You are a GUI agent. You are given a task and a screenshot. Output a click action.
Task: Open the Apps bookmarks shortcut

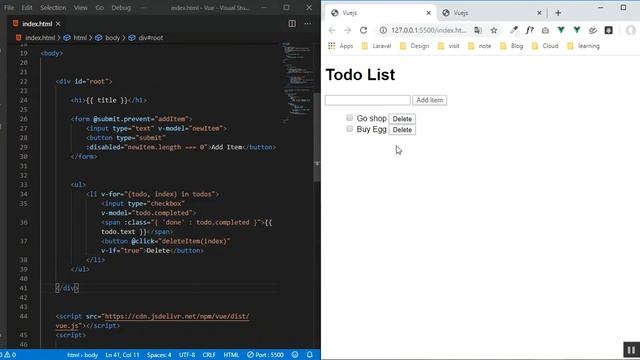coord(341,46)
